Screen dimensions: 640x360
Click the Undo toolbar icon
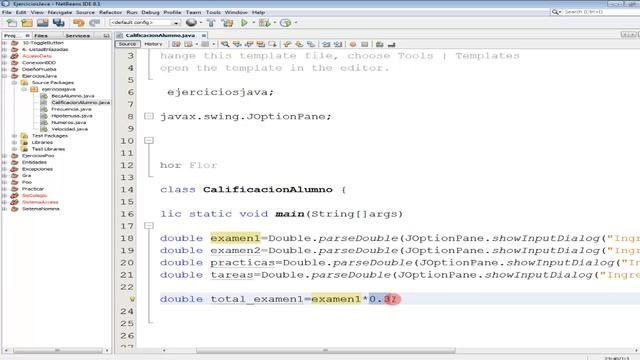tap(79, 23)
